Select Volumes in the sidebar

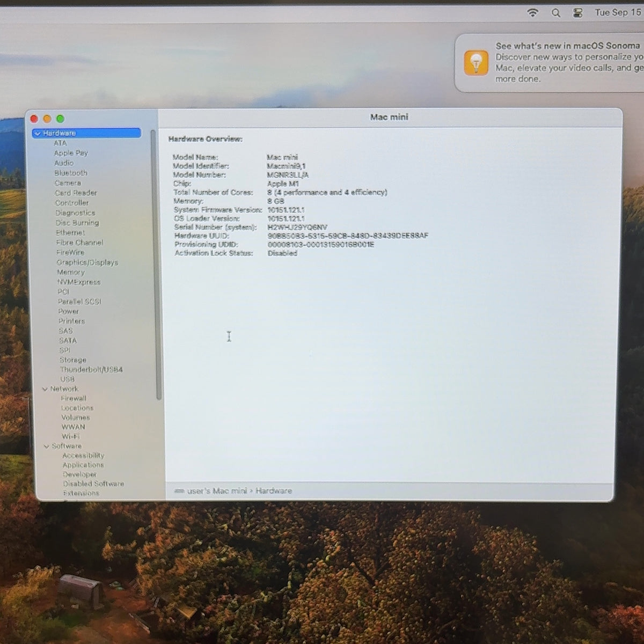click(76, 418)
